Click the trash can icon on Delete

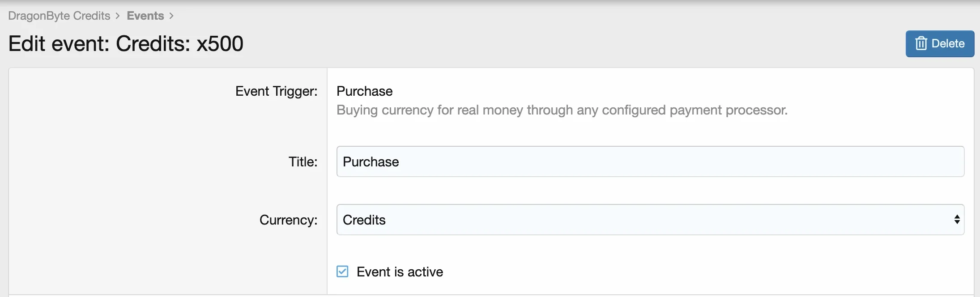(921, 43)
